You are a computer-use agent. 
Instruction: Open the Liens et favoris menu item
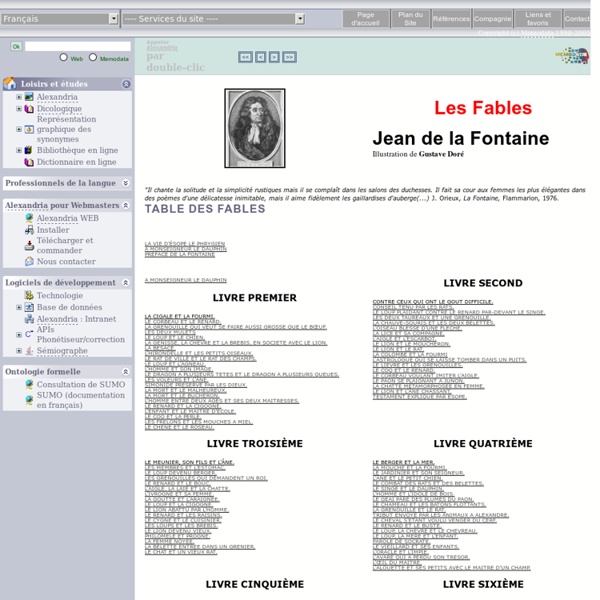click(x=538, y=19)
